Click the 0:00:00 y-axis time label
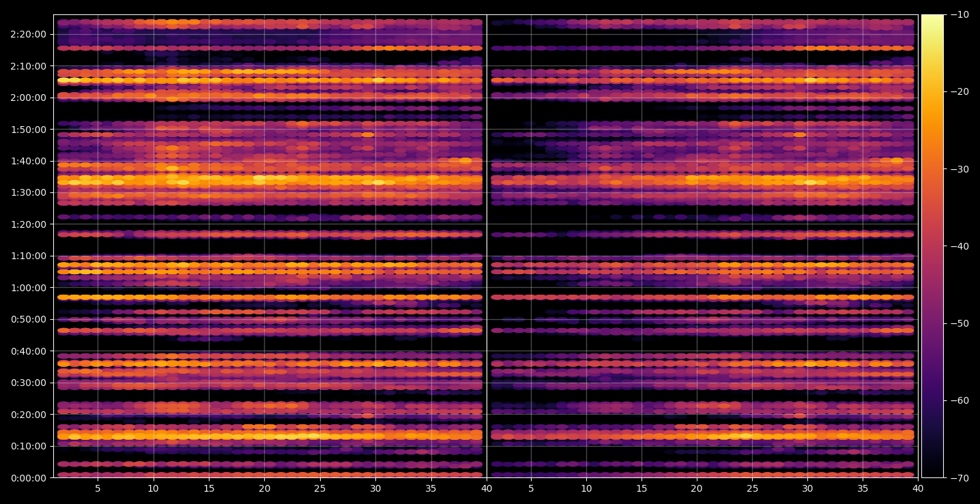The width and height of the screenshot is (980, 504). pyautogui.click(x=29, y=478)
